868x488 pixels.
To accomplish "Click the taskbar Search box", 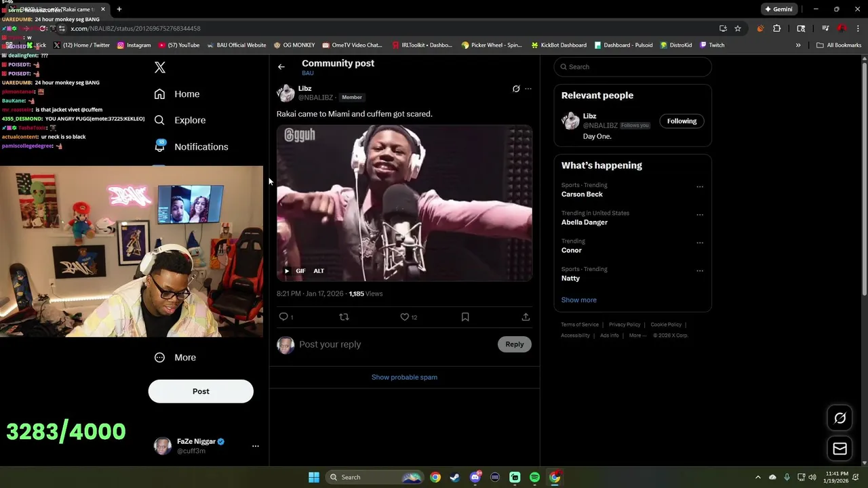I will coord(375,477).
